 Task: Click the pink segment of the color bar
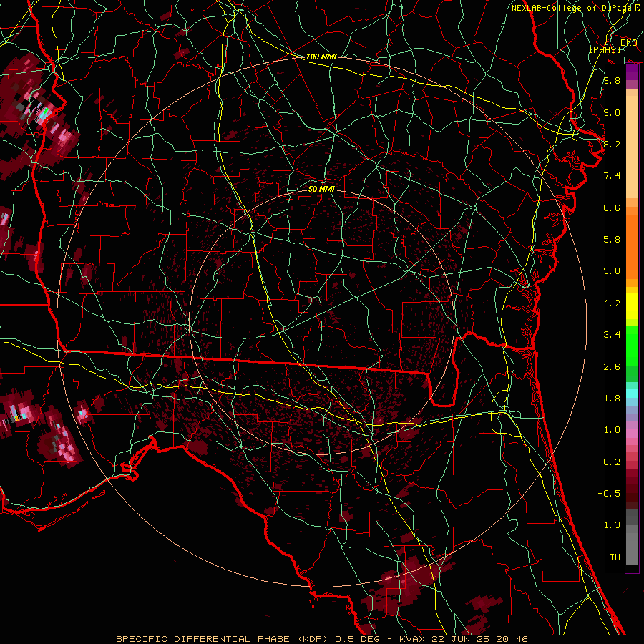[632, 434]
